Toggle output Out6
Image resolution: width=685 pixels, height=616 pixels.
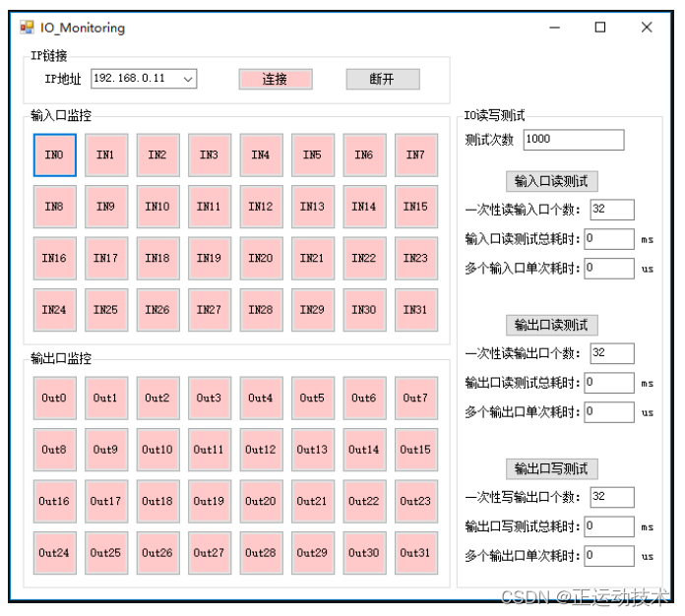[x=364, y=398]
